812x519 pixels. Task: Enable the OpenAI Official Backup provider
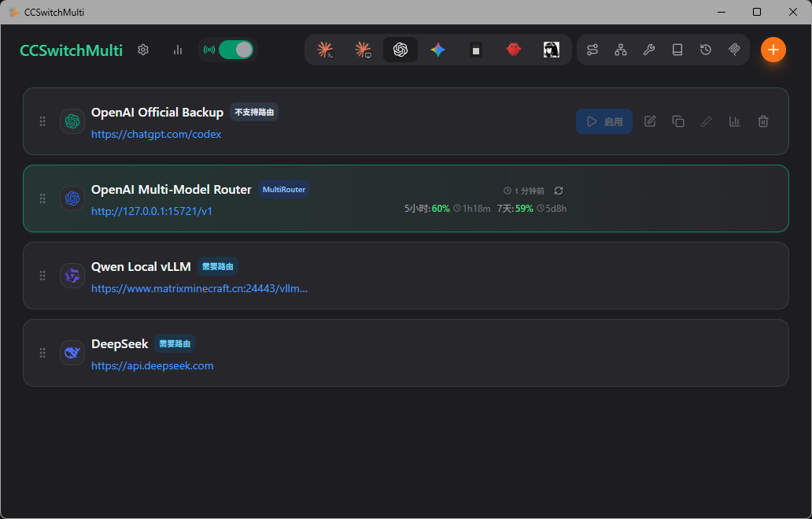(x=604, y=121)
